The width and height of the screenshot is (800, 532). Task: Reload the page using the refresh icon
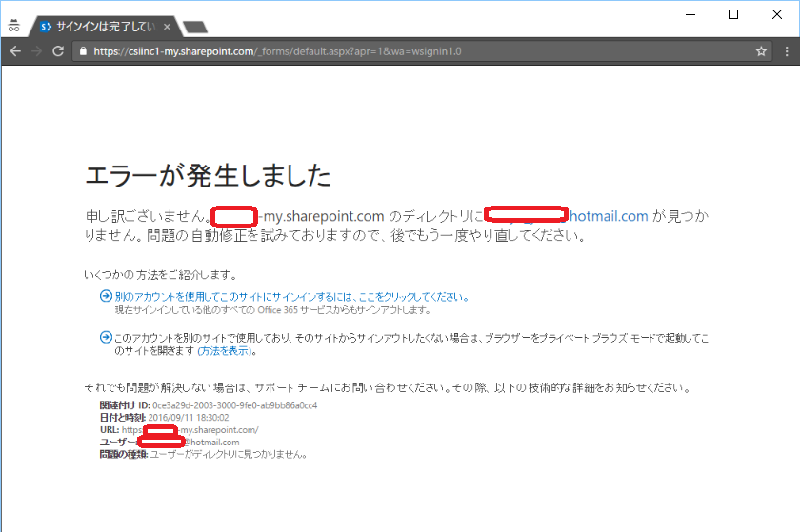click(x=58, y=51)
